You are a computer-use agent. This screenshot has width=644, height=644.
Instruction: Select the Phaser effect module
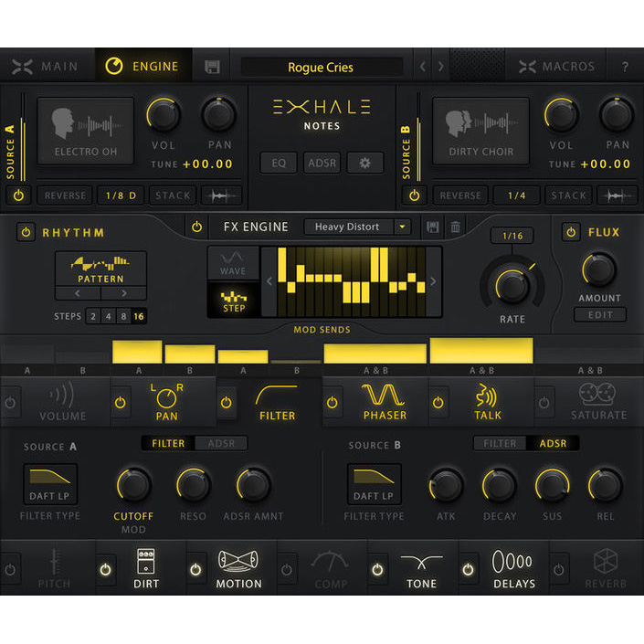pyautogui.click(x=385, y=402)
